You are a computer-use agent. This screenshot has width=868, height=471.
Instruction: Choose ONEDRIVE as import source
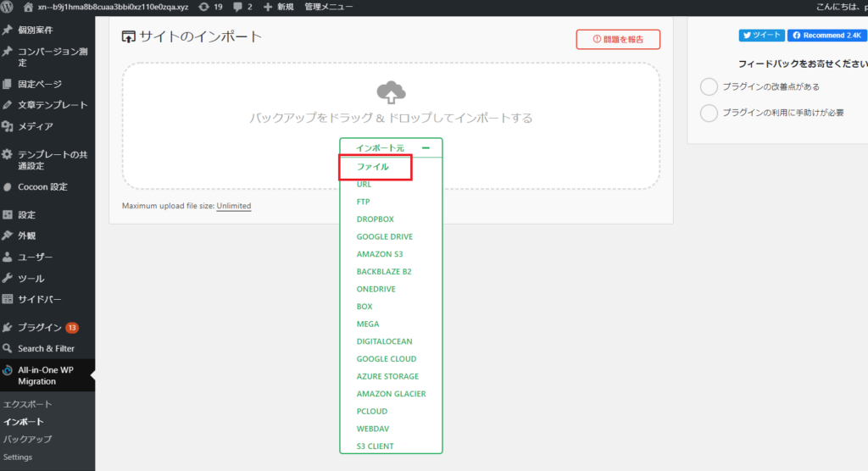pyautogui.click(x=376, y=289)
